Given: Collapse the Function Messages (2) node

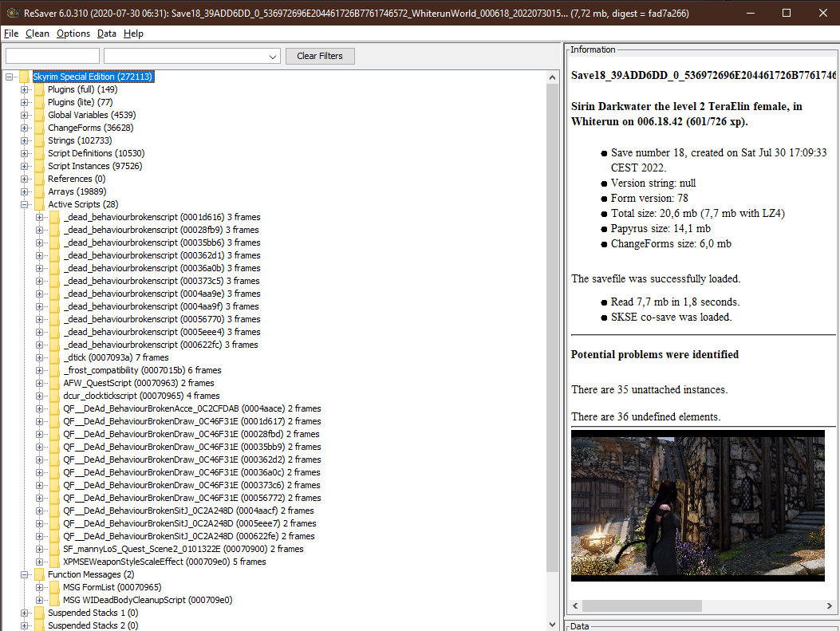Looking at the screenshot, I should click(x=24, y=574).
